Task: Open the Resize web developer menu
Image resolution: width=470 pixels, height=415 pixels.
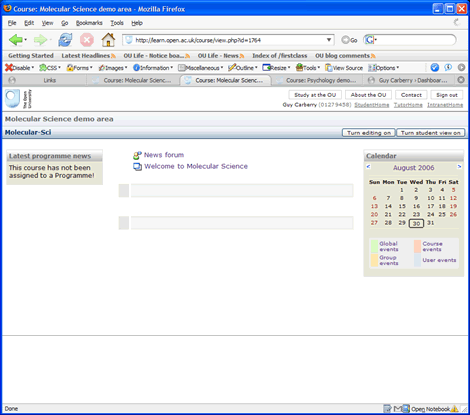Action: point(276,68)
